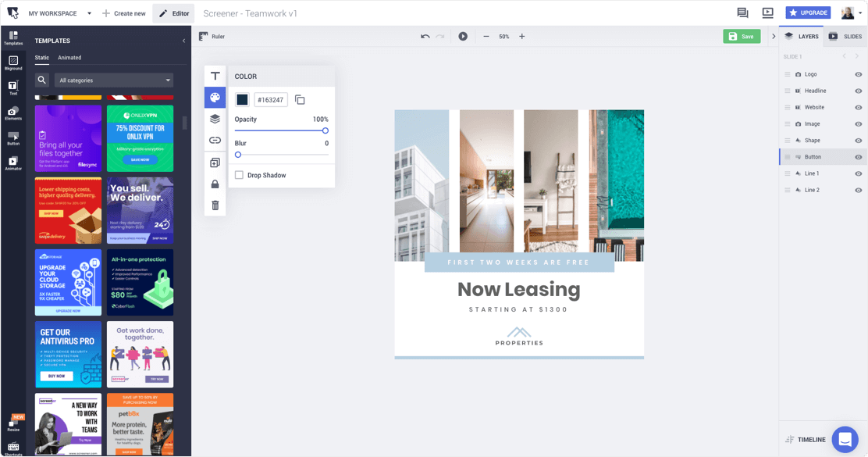868x457 pixels.
Task: Open the Animator sidebar tool
Action: [13, 163]
